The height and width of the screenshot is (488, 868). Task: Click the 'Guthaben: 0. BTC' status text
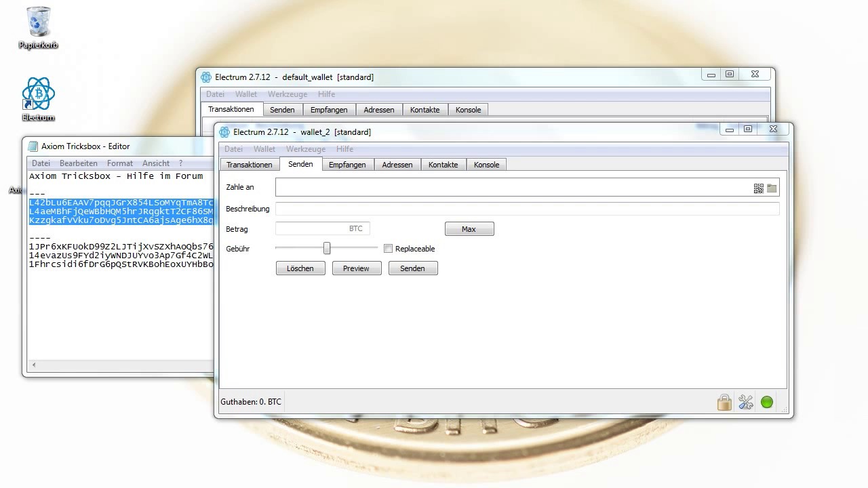(251, 402)
